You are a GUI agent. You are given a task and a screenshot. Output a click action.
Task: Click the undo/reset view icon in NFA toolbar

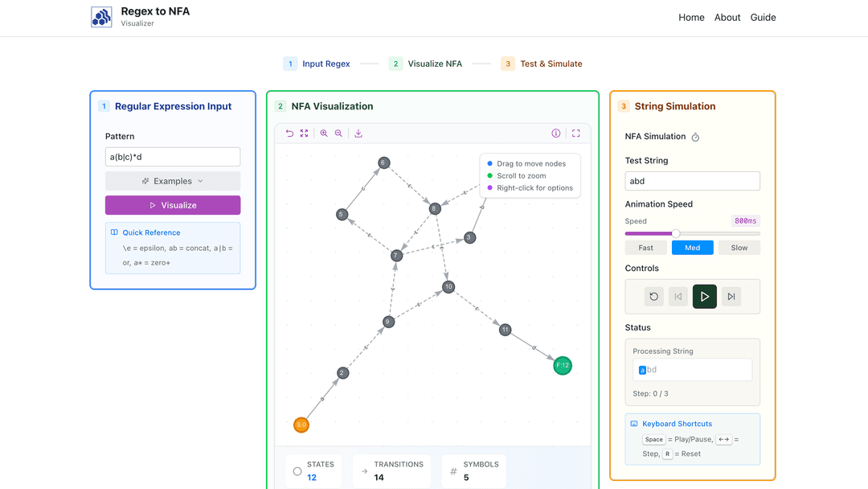(289, 134)
